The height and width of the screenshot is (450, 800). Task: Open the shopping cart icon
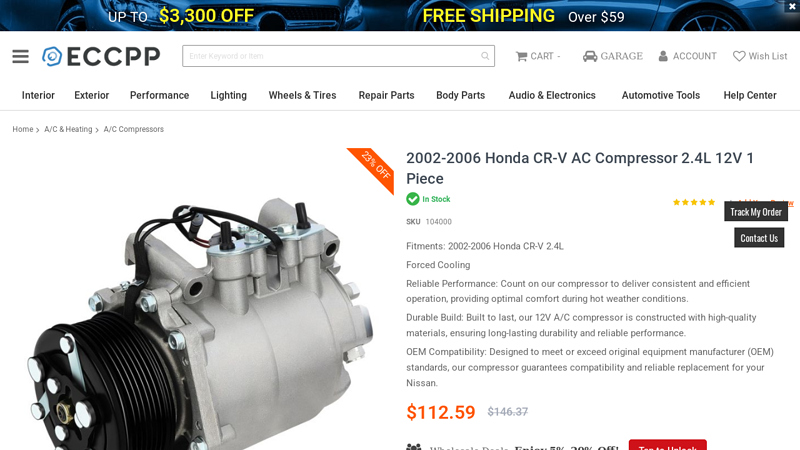tap(521, 56)
